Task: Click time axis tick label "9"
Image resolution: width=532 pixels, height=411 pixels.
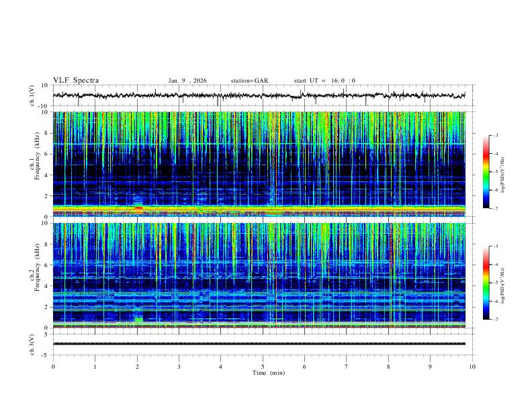Action: coord(430,367)
